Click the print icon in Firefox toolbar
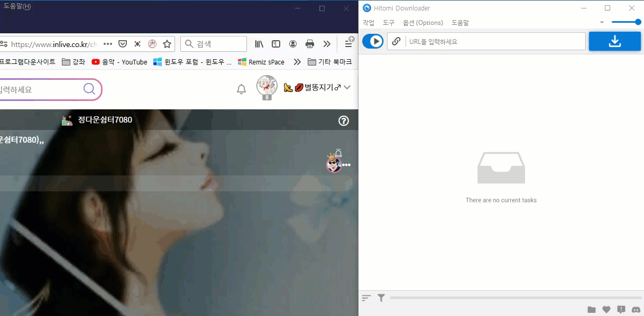644x316 pixels. pyautogui.click(x=310, y=44)
